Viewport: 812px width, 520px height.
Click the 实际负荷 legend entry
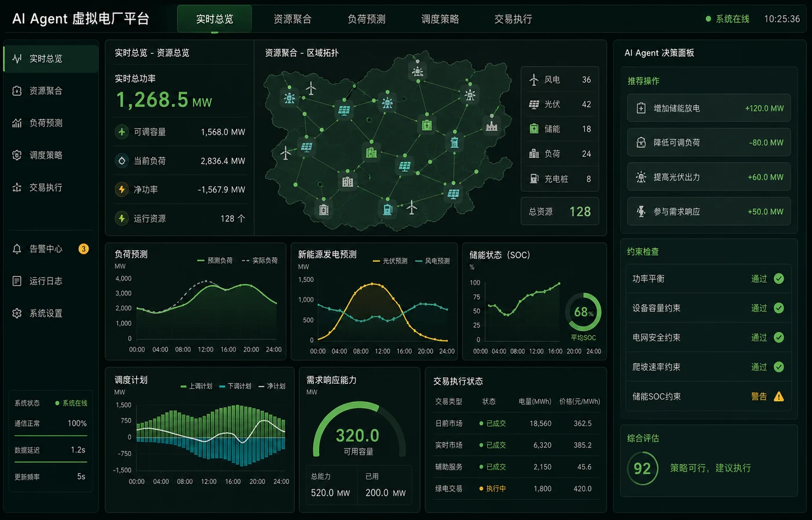[259, 261]
